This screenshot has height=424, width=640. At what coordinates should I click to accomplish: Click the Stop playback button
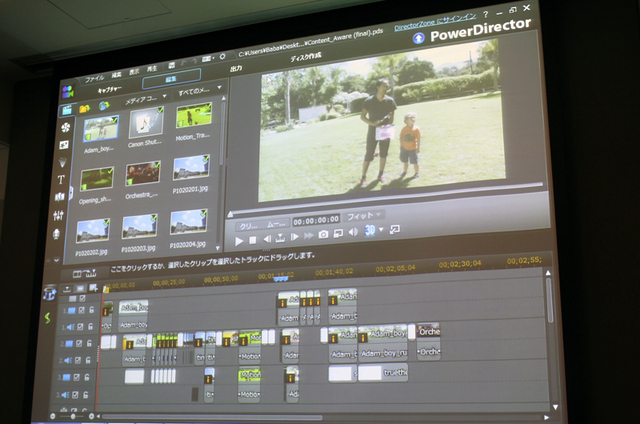253,239
